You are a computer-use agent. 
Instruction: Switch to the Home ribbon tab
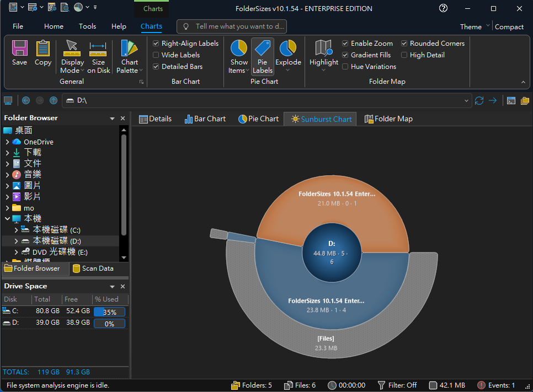(x=54, y=26)
